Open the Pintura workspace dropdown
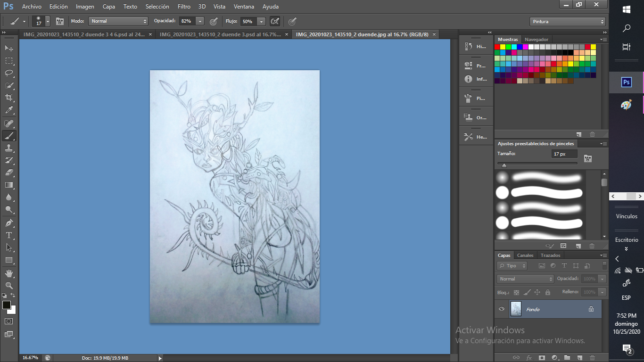 point(567,21)
